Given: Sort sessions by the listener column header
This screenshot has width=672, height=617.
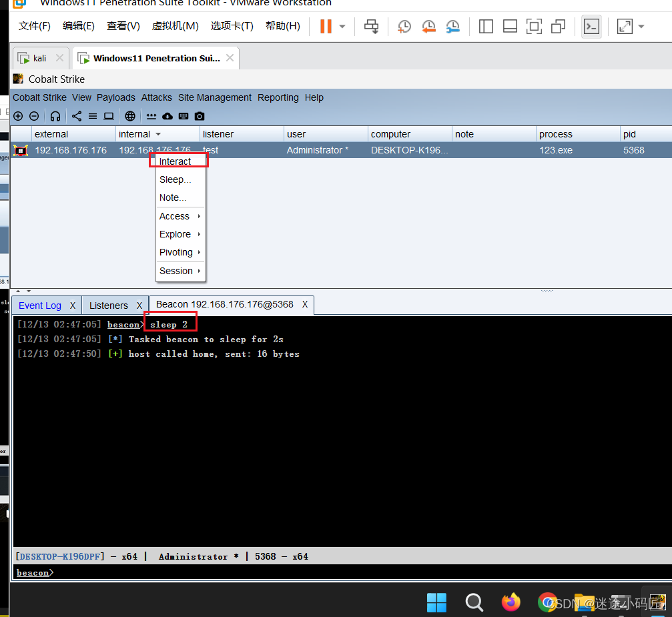Looking at the screenshot, I should pyautogui.click(x=242, y=134).
